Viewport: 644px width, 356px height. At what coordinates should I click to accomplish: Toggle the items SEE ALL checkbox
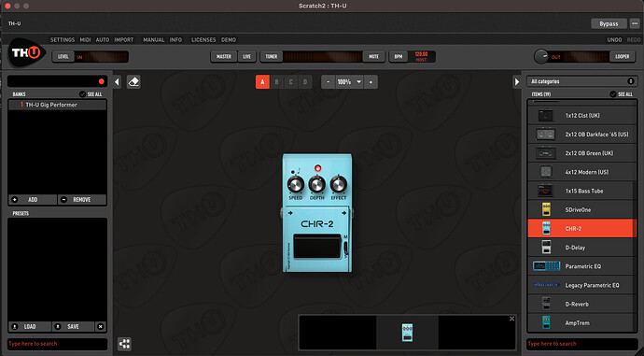click(613, 94)
